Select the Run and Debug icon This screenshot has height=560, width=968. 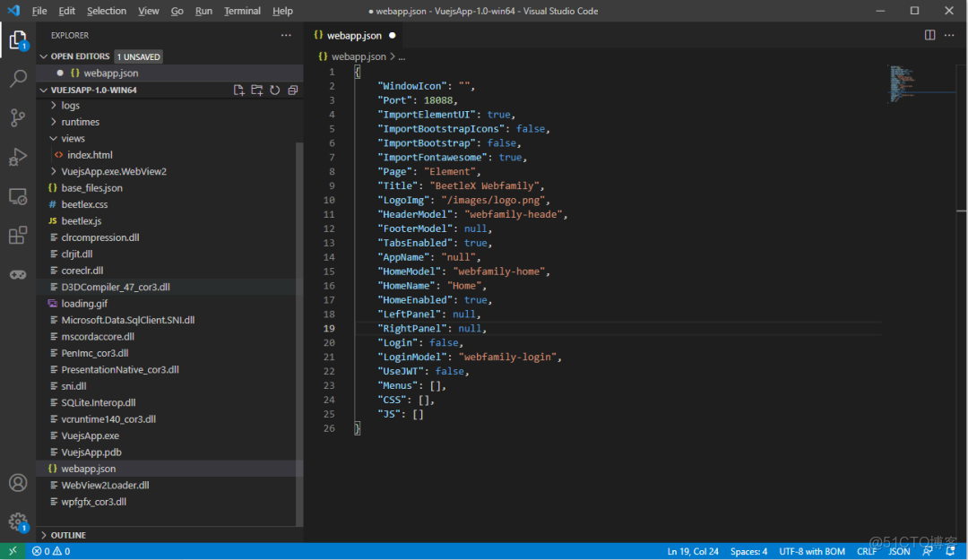18,157
